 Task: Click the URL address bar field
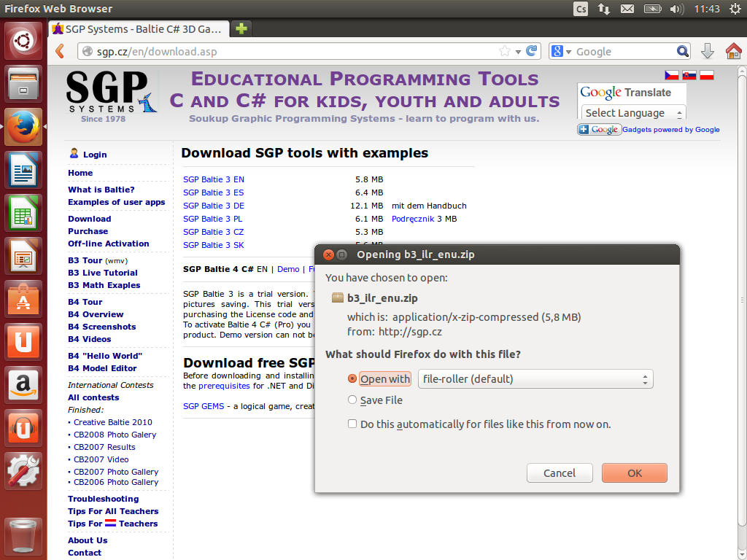point(292,52)
